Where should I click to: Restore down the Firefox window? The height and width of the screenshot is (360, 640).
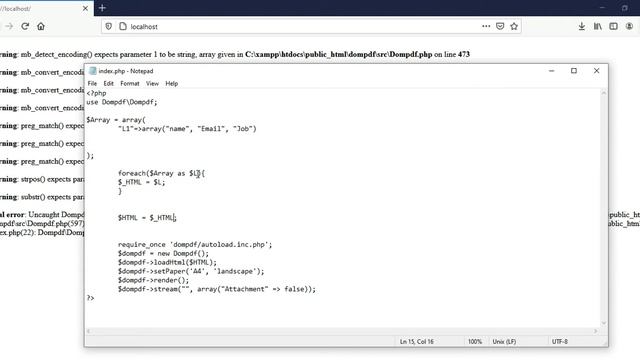(x=624, y=8)
